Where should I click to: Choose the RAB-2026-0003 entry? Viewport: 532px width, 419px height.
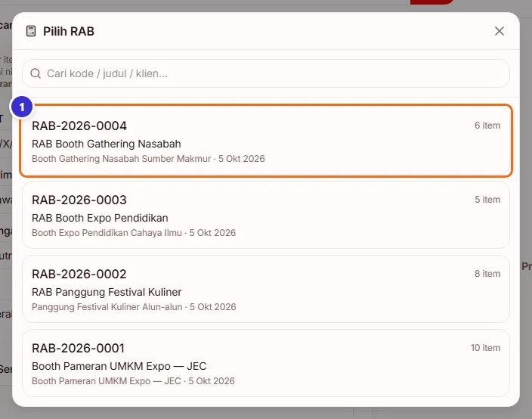[x=266, y=215]
